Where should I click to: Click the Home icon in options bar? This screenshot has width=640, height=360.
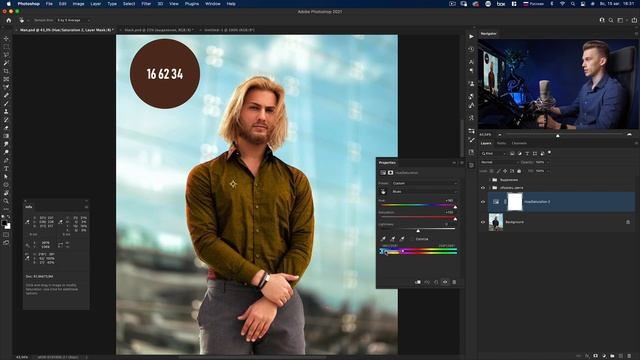9,20
